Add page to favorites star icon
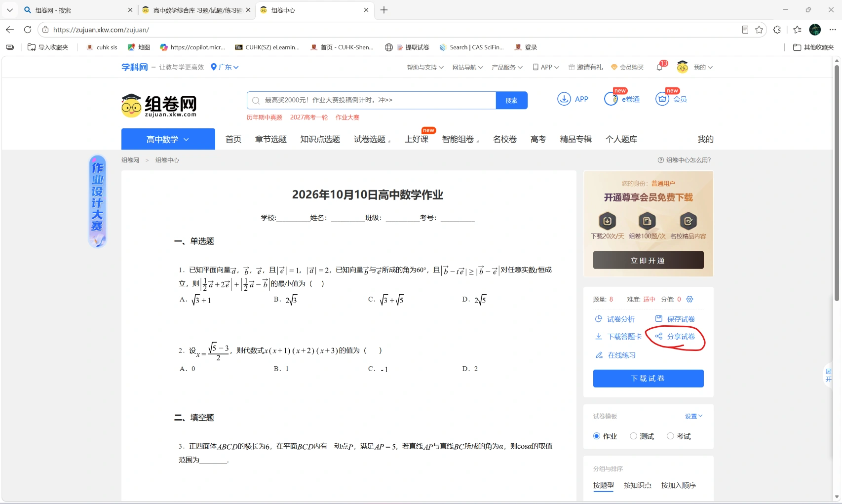The height and width of the screenshot is (504, 842). [x=759, y=30]
